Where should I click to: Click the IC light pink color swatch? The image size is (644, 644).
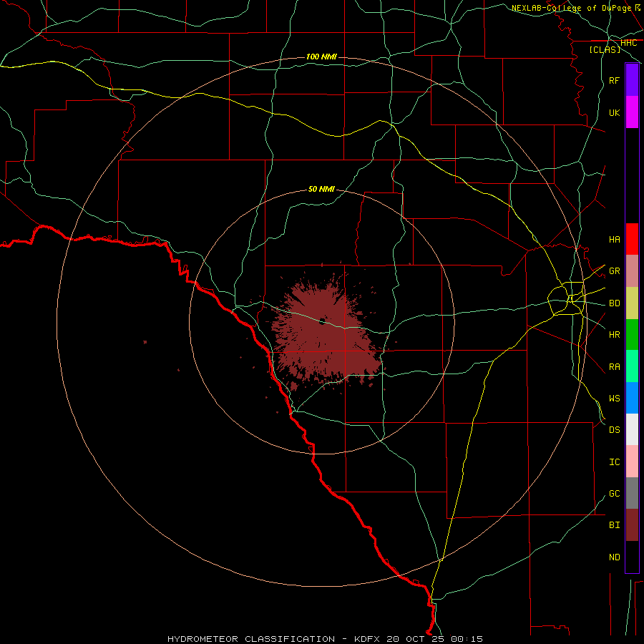(632, 462)
